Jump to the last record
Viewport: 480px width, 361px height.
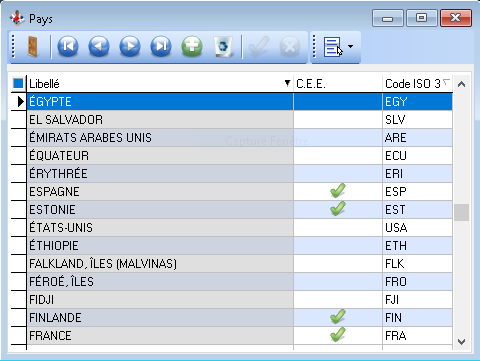coord(161,46)
